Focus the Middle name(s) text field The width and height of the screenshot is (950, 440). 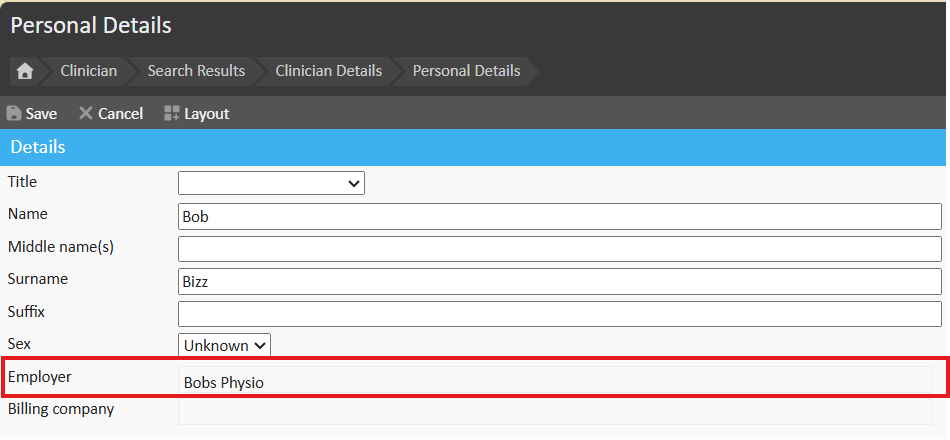(x=559, y=249)
